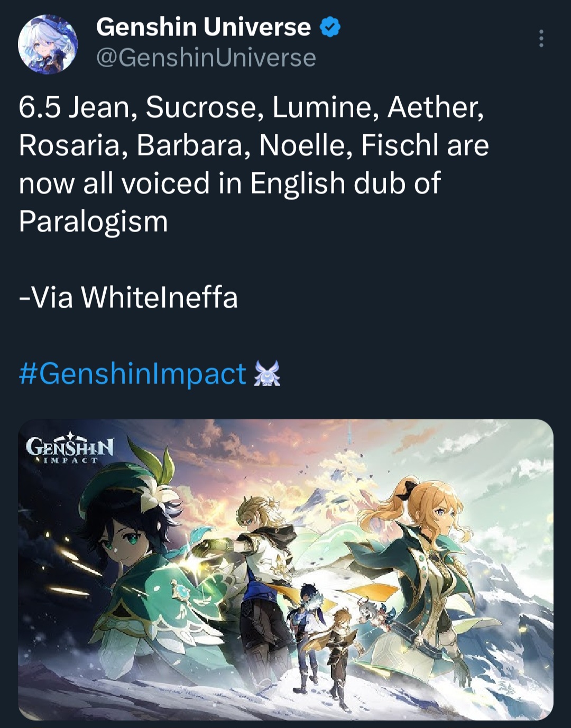Click the "-Via WhiteIneffa" credit line
The image size is (571, 728).
[128, 297]
